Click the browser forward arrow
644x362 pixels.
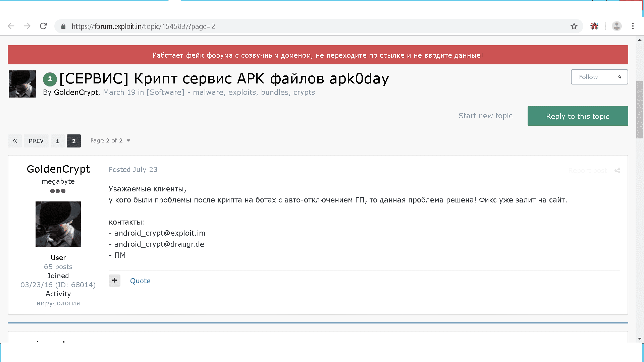pyautogui.click(x=27, y=26)
